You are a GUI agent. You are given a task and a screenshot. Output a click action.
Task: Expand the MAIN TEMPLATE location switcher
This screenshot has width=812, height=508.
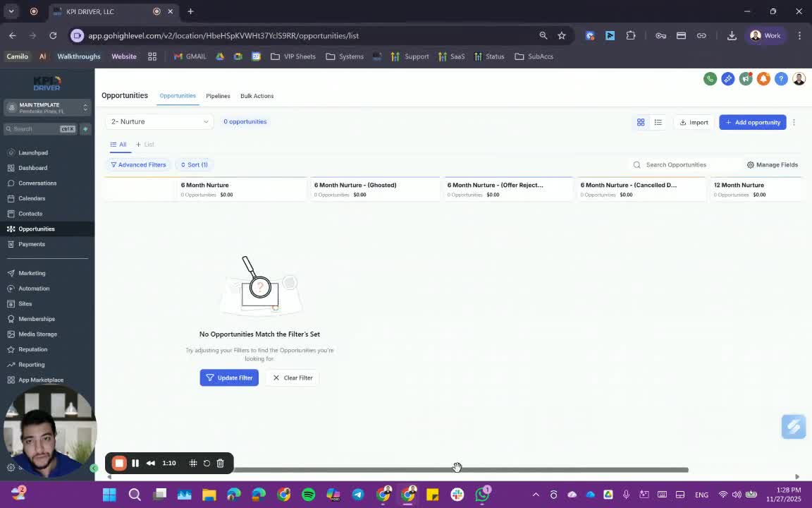click(47, 108)
